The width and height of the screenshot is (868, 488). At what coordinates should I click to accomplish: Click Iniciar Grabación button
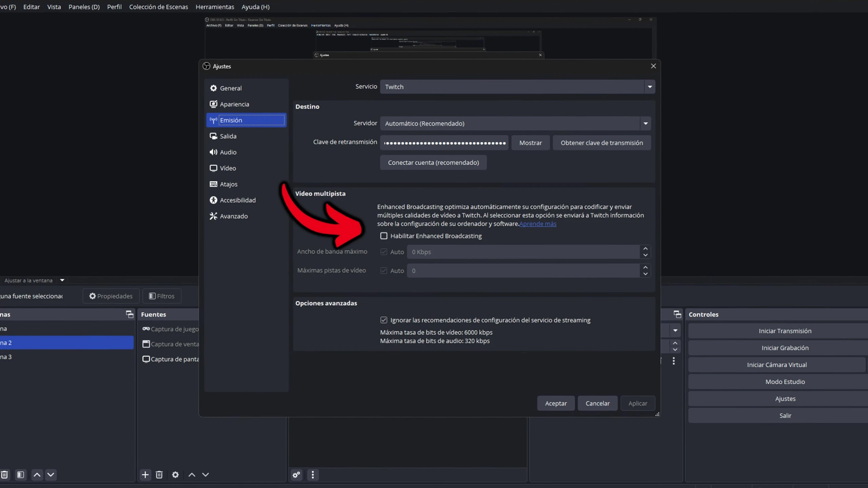click(x=778, y=348)
